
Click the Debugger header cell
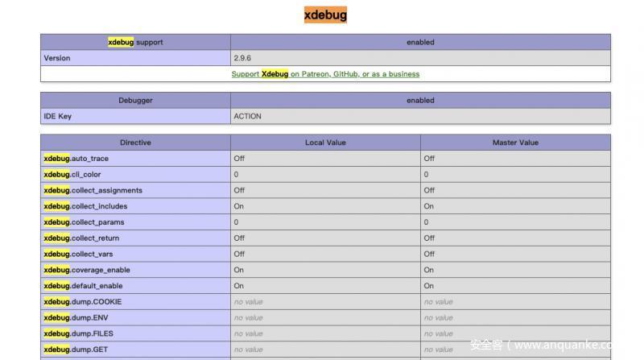pos(135,101)
